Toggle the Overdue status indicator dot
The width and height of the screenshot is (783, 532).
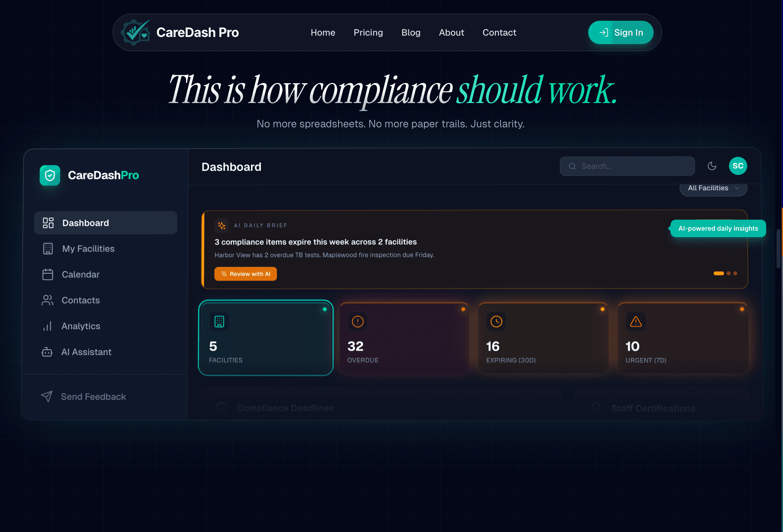(463, 309)
